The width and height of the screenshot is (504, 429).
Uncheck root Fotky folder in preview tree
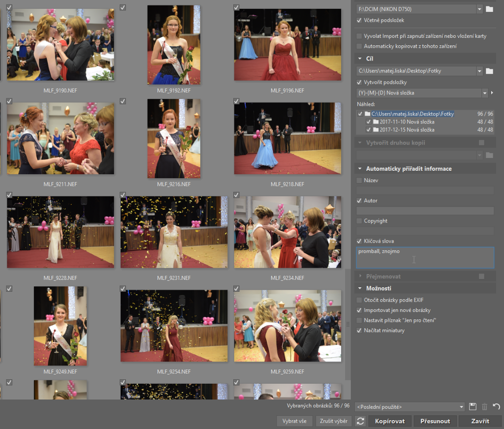point(360,114)
